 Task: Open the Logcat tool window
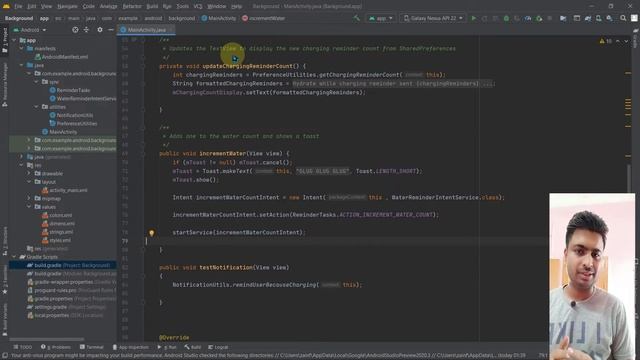(218, 347)
